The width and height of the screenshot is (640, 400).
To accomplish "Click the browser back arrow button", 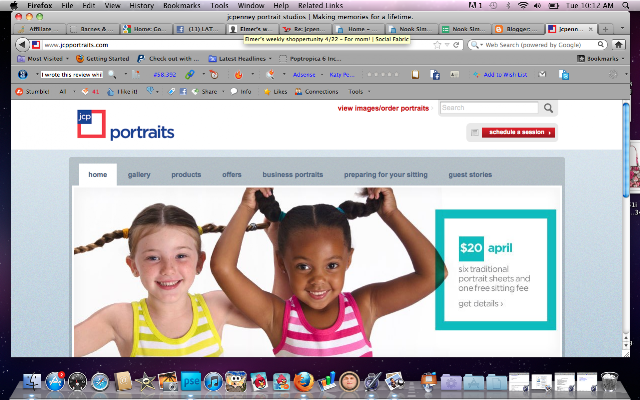I will coord(22,44).
